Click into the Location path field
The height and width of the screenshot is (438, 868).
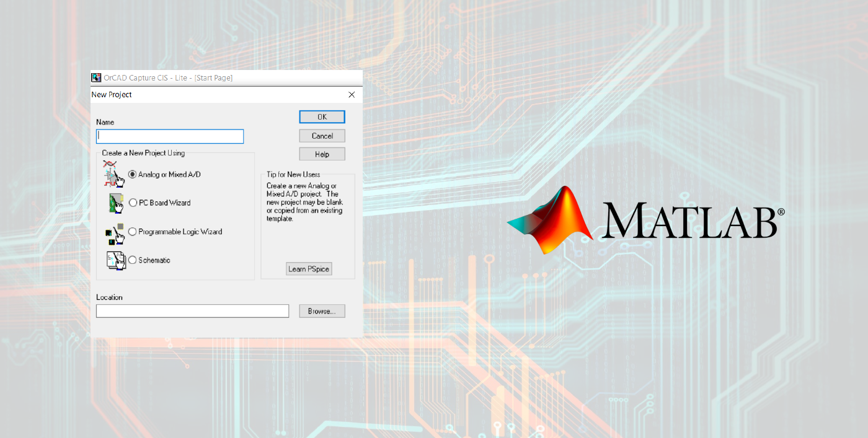192,311
